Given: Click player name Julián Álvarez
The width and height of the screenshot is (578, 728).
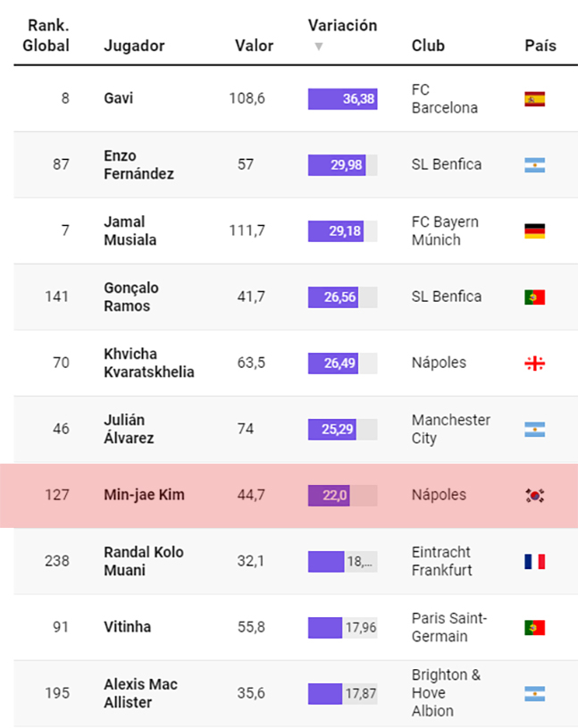Looking at the screenshot, I should (129, 429).
